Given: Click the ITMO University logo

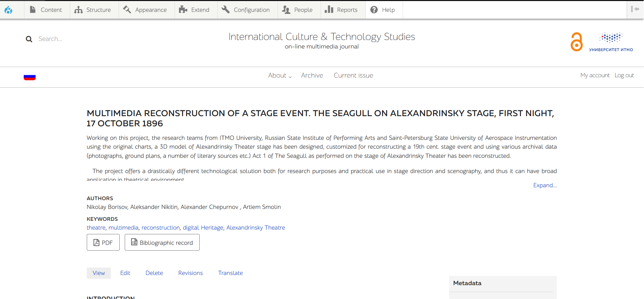Looking at the screenshot, I should [x=611, y=42].
